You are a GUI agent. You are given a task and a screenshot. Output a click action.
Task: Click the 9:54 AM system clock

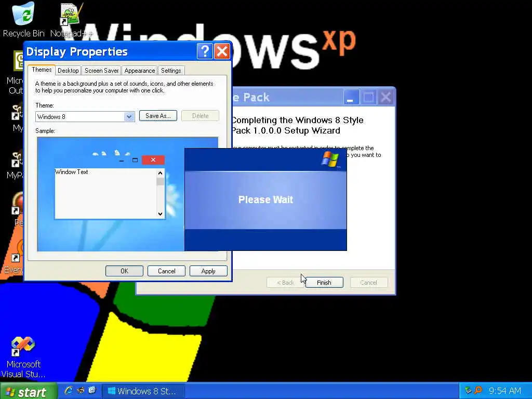pyautogui.click(x=505, y=391)
